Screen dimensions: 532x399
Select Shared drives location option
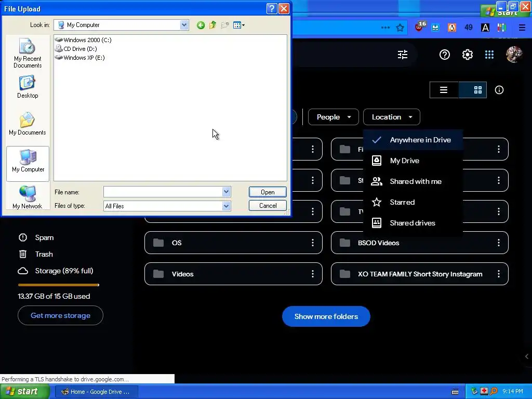(x=413, y=223)
